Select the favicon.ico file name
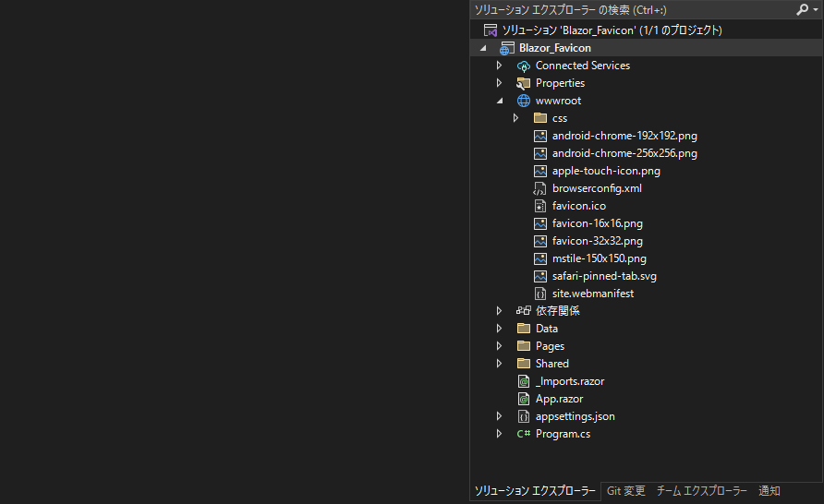 tap(579, 207)
